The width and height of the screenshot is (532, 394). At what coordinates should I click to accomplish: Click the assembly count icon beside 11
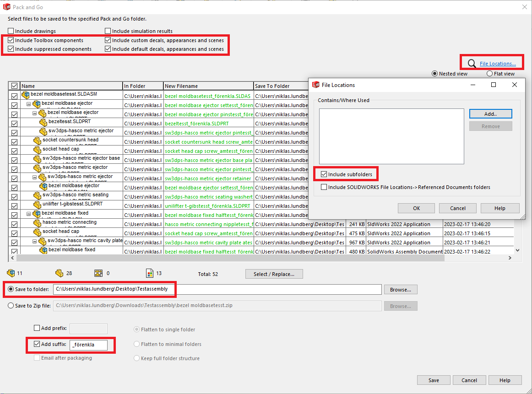(x=11, y=273)
